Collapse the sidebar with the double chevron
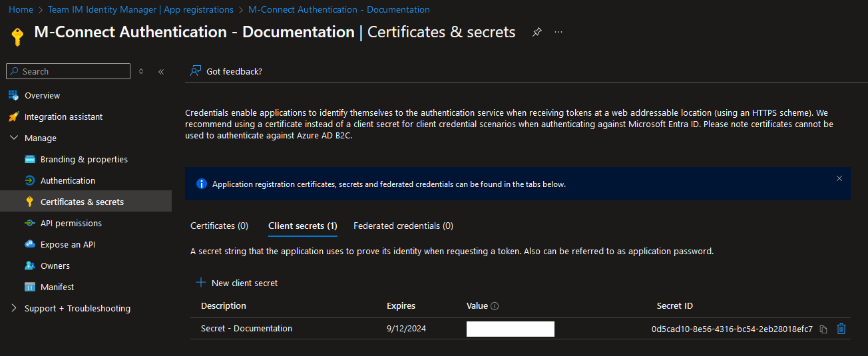 tap(161, 71)
